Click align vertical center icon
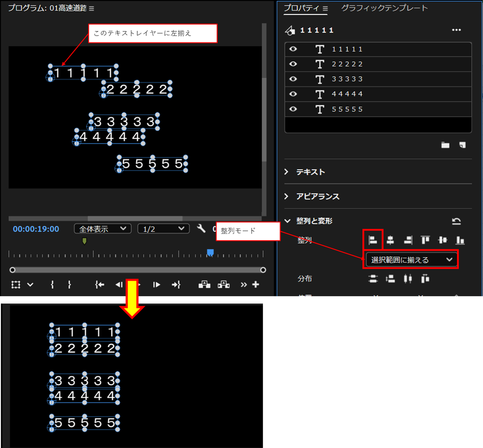 pos(443,240)
